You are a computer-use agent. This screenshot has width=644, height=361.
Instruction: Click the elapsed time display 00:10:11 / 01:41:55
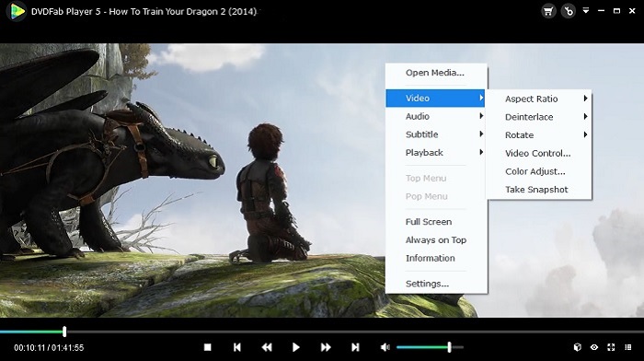coord(49,348)
